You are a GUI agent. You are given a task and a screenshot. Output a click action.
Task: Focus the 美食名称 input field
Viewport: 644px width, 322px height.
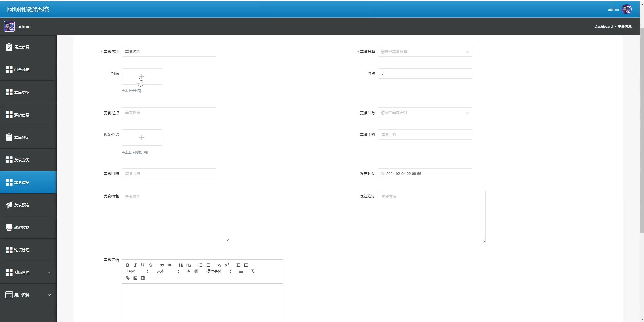(x=169, y=52)
